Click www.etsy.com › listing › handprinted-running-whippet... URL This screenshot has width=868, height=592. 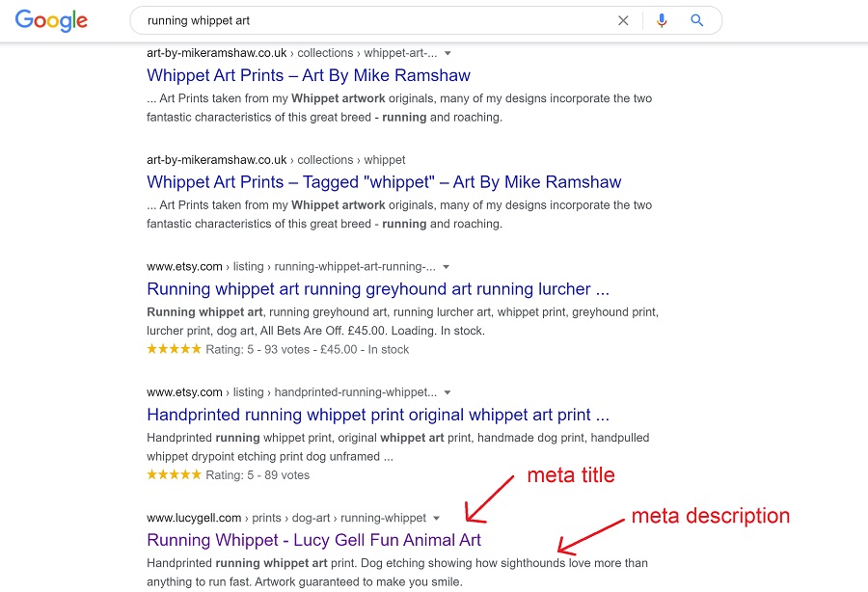[x=291, y=392]
